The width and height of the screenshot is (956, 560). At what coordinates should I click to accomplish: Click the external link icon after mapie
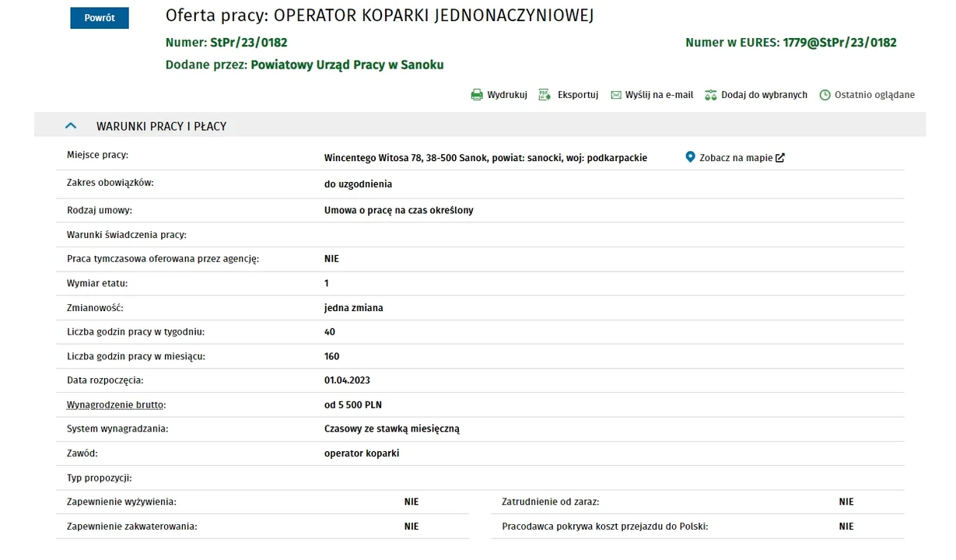780,158
